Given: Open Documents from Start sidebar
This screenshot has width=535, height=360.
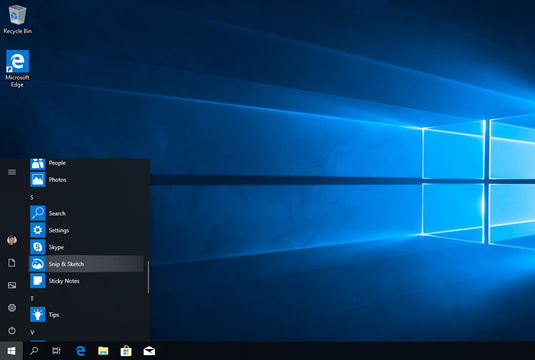Looking at the screenshot, I should click(x=12, y=263).
